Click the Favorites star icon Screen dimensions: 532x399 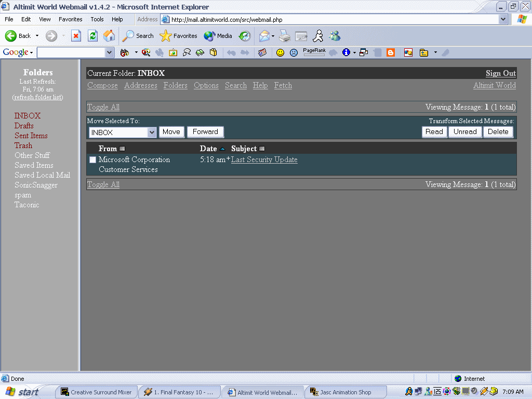[166, 36]
